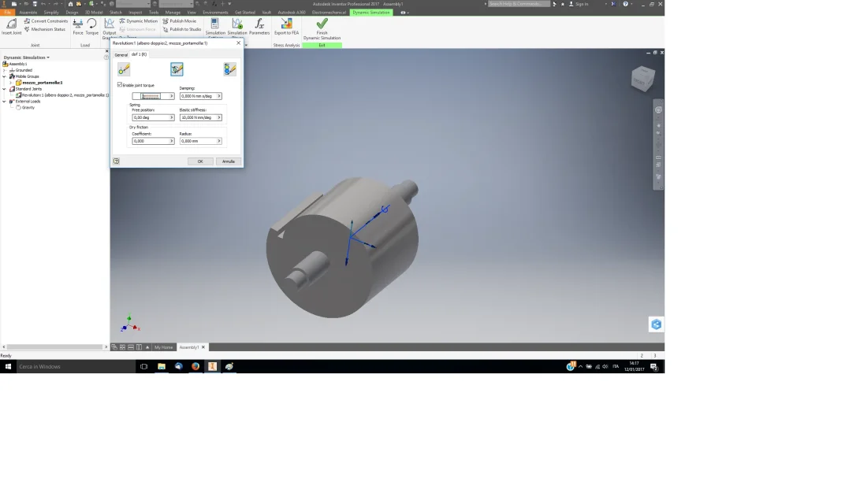Screen dimensions: 860x504
Task: Uncheck Enable joint torque checkbox
Action: [x=120, y=85]
